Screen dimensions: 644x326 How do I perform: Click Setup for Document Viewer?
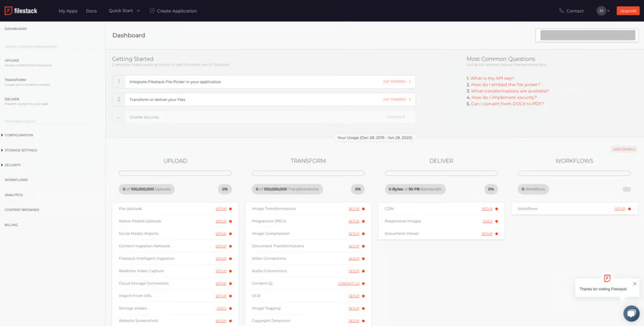pyautogui.click(x=487, y=234)
